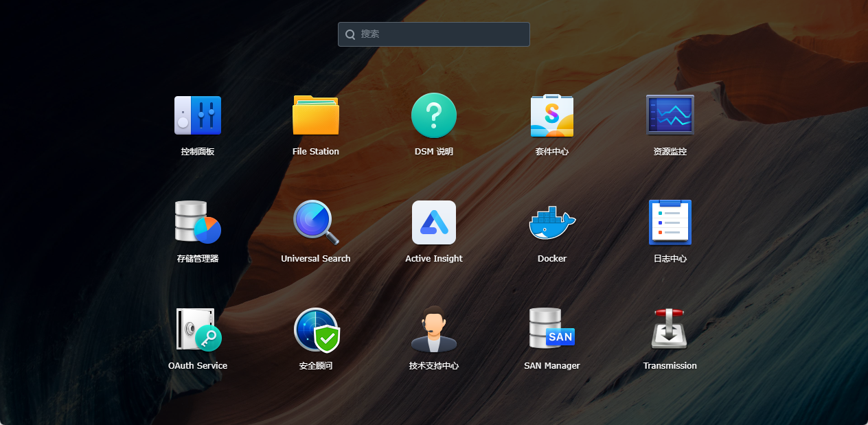Open the 安全顾问 security advisor
The width and height of the screenshot is (868, 425).
(316, 330)
